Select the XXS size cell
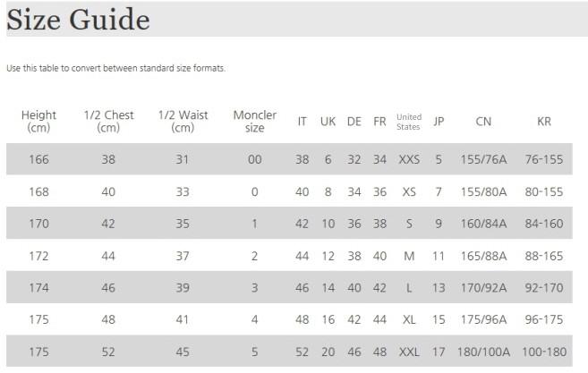The height and width of the screenshot is (373, 588). (x=409, y=159)
